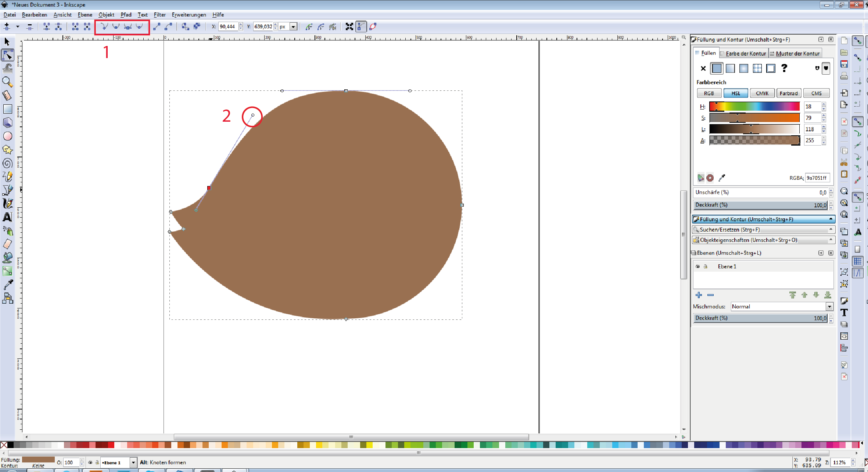Select the text tool in toolbox
Image resolution: width=868 pixels, height=472 pixels.
7,217
